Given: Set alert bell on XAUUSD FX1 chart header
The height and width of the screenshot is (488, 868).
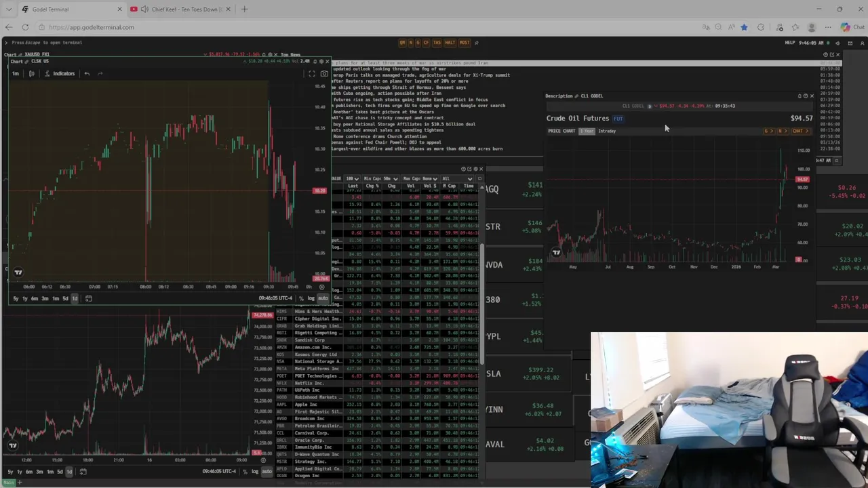Looking at the screenshot, I should click(264, 54).
